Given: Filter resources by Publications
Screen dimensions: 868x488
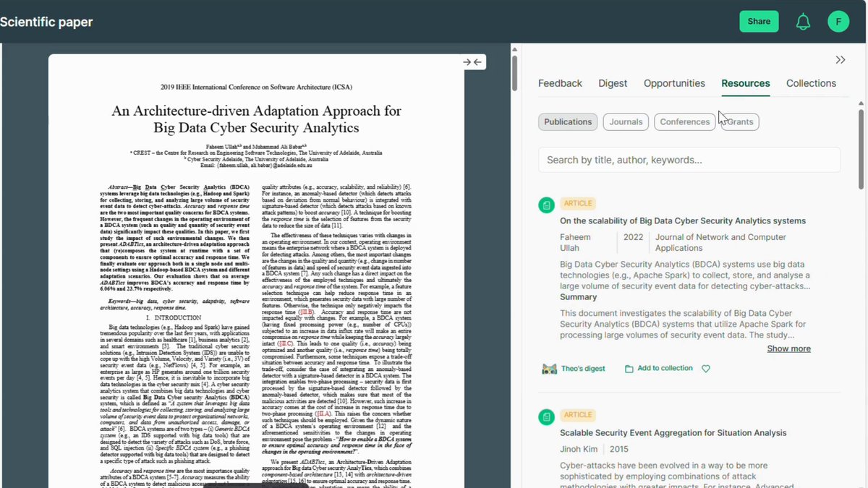Looking at the screenshot, I should (x=568, y=122).
